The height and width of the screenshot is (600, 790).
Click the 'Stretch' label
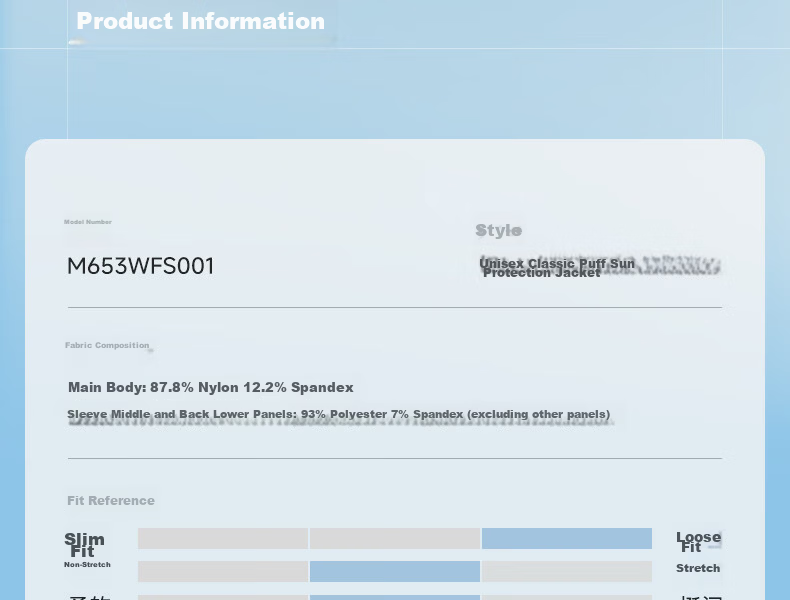click(698, 568)
